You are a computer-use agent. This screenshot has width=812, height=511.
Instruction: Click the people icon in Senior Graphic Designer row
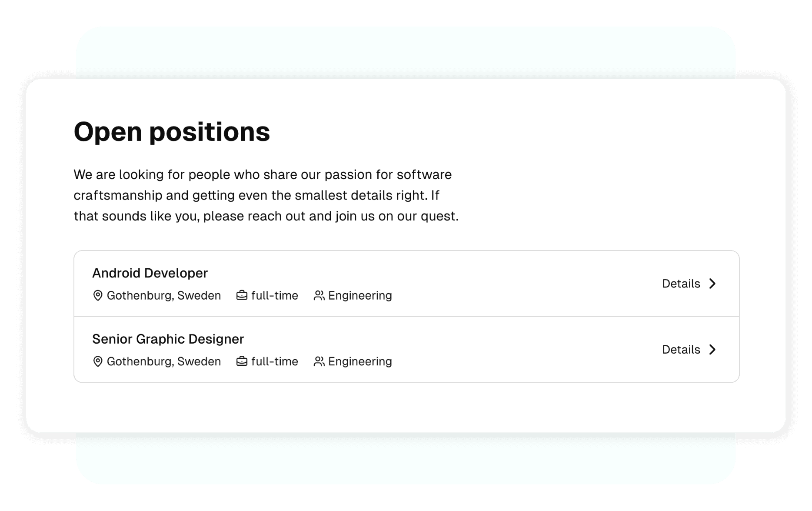pos(319,361)
